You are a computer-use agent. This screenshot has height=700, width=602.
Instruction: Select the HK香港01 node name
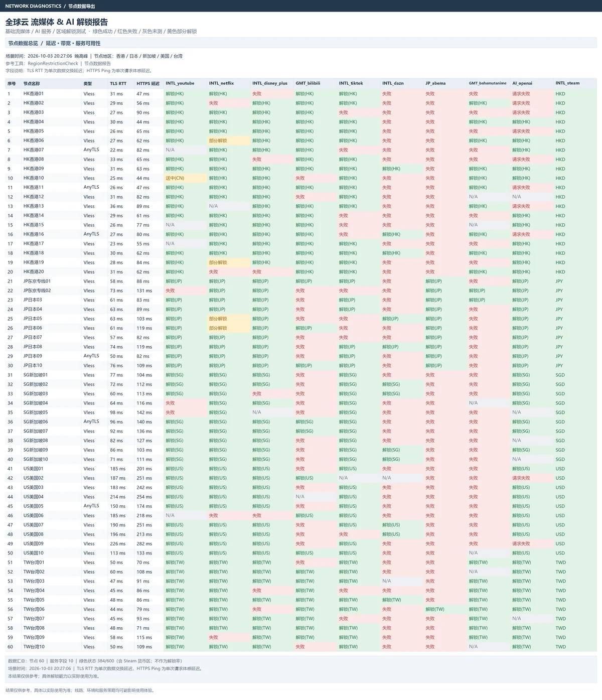(34, 94)
